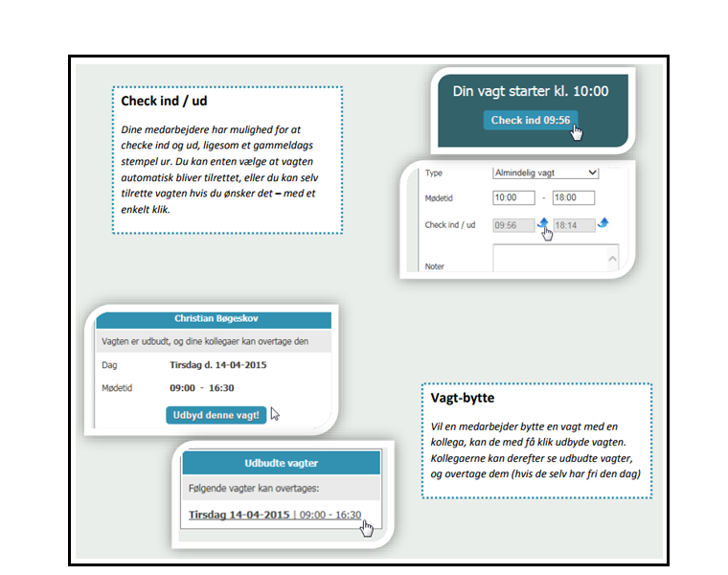Click the blue arrow beside check-out time 18:14
Screen dimensions: 728x575
coord(603,223)
